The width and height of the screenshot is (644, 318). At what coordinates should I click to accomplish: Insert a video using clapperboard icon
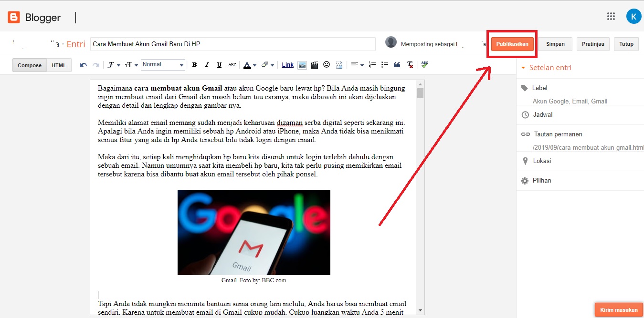coord(314,65)
